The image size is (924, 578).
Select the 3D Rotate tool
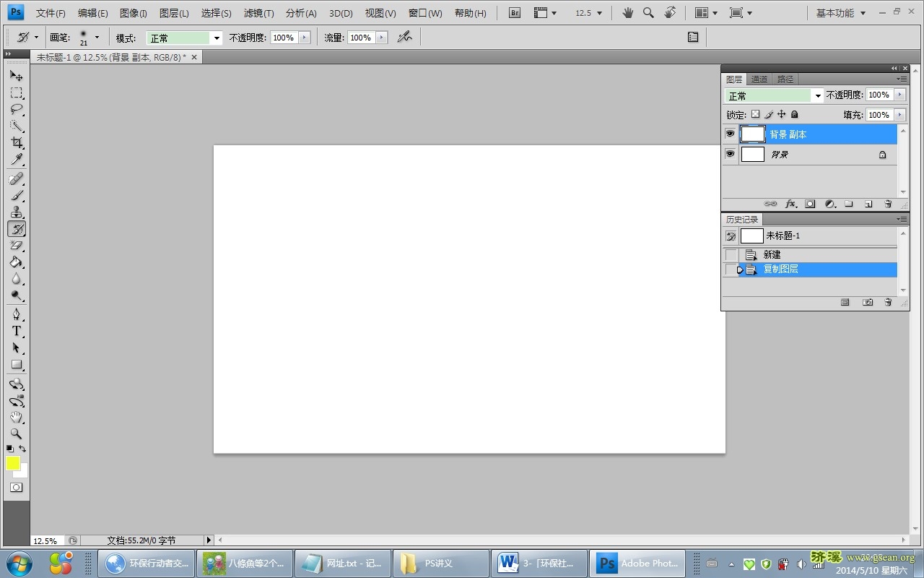pyautogui.click(x=16, y=384)
